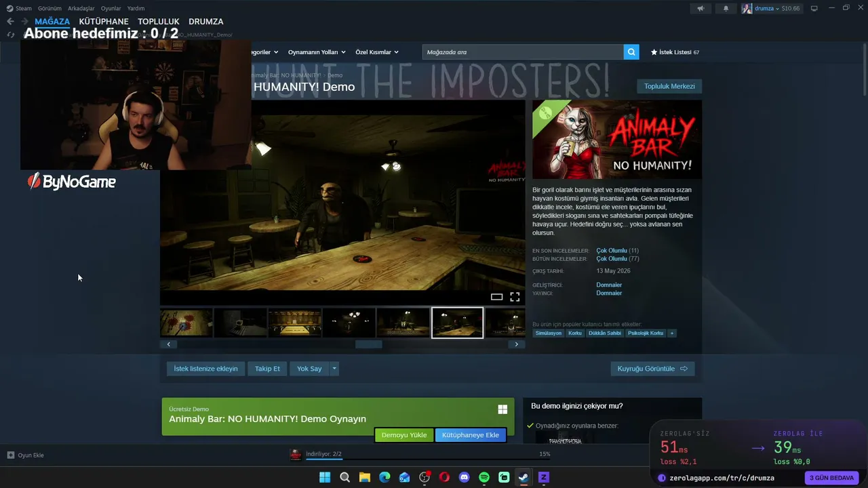This screenshot has width=868, height=488.
Task: Add game via İstek listenize ekleyin
Action: pos(205,369)
